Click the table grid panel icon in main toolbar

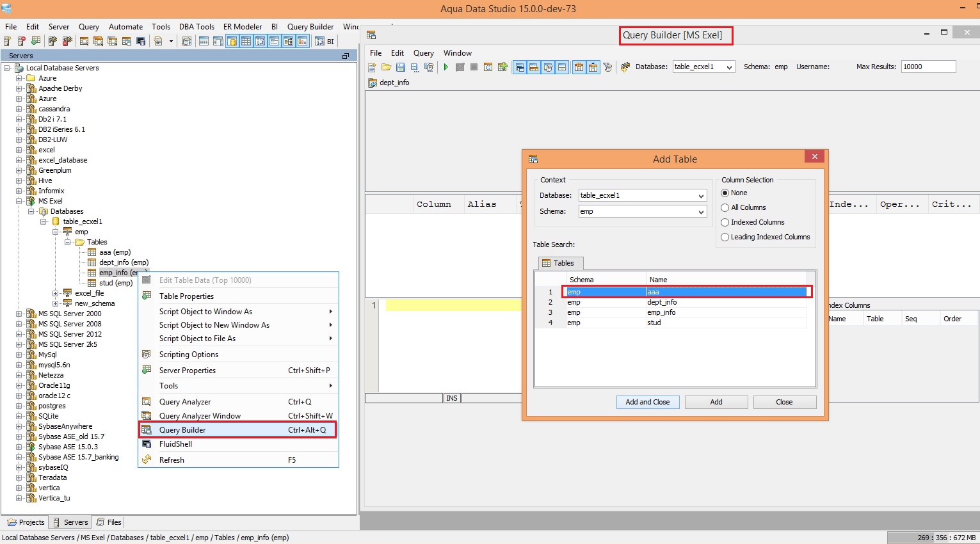246,41
